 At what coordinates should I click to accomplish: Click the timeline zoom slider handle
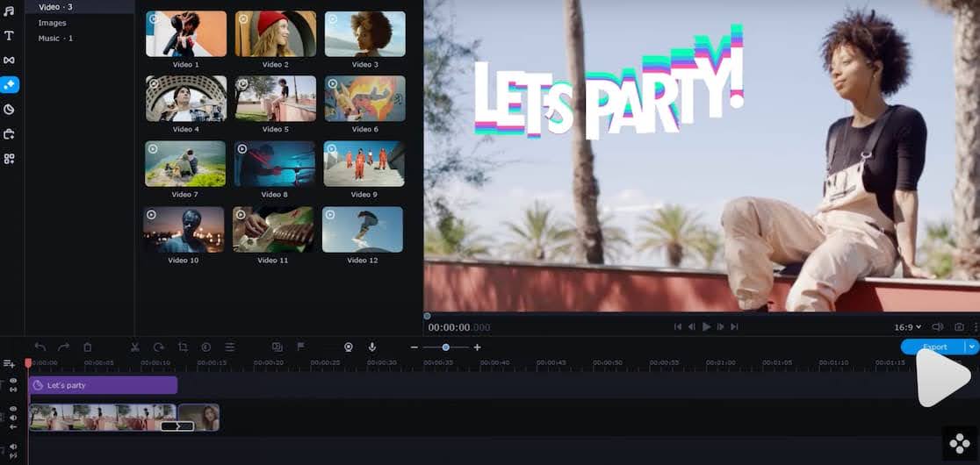pyautogui.click(x=445, y=347)
